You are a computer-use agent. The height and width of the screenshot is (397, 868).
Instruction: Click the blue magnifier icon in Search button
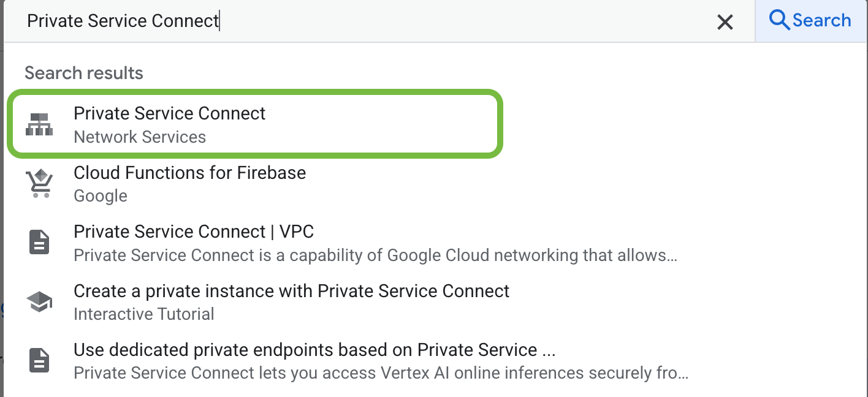[x=780, y=20]
